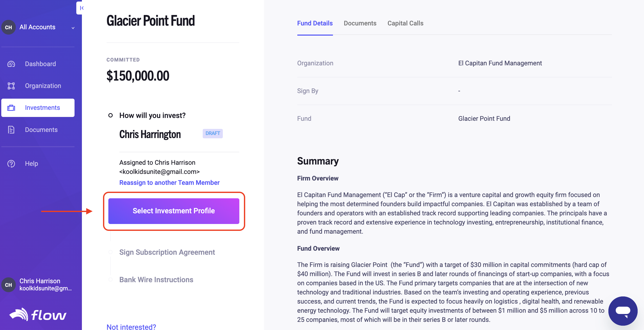The image size is (644, 330).
Task: Click Reassign to another Team Member link
Action: click(x=169, y=183)
